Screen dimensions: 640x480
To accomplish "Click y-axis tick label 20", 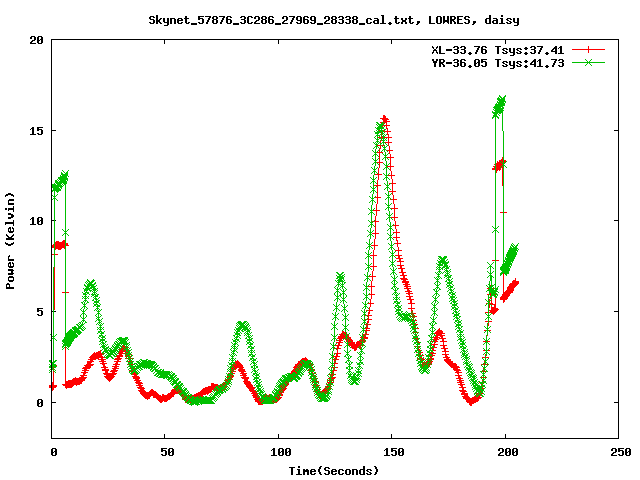I will (x=36, y=40).
